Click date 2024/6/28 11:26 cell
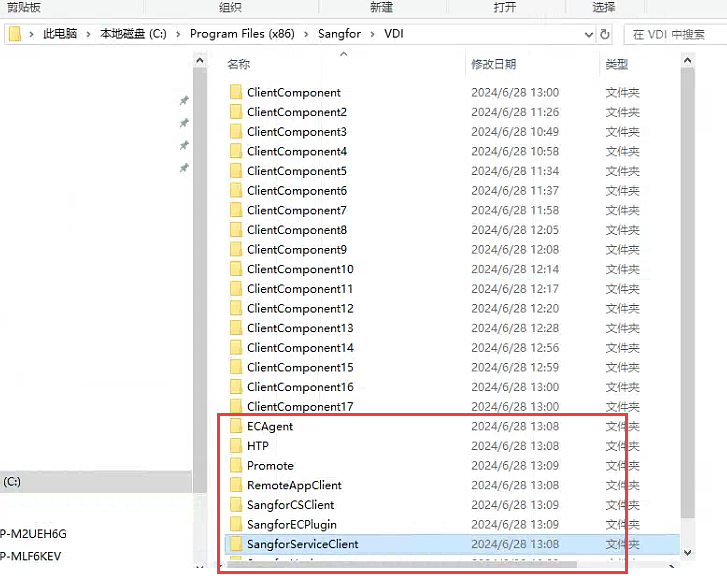 click(x=515, y=112)
